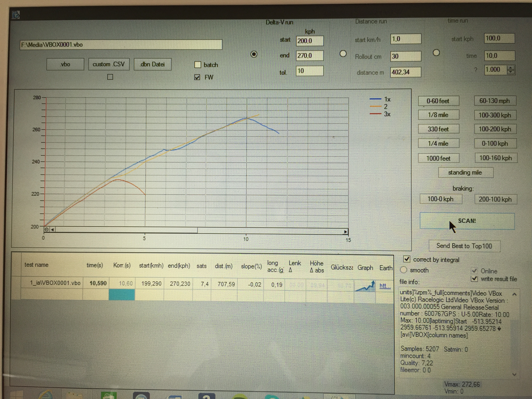
Task: Click the Delta-V end kph input field
Action: tap(310, 56)
